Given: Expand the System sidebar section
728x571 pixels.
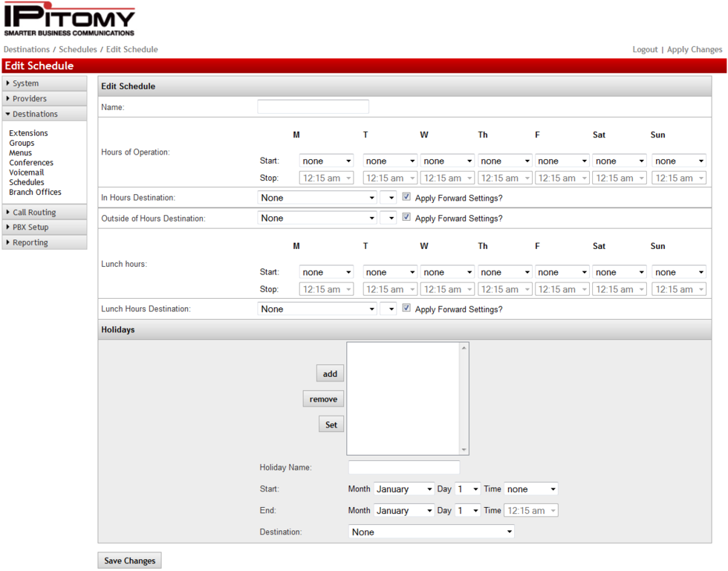Looking at the screenshot, I should (x=26, y=83).
